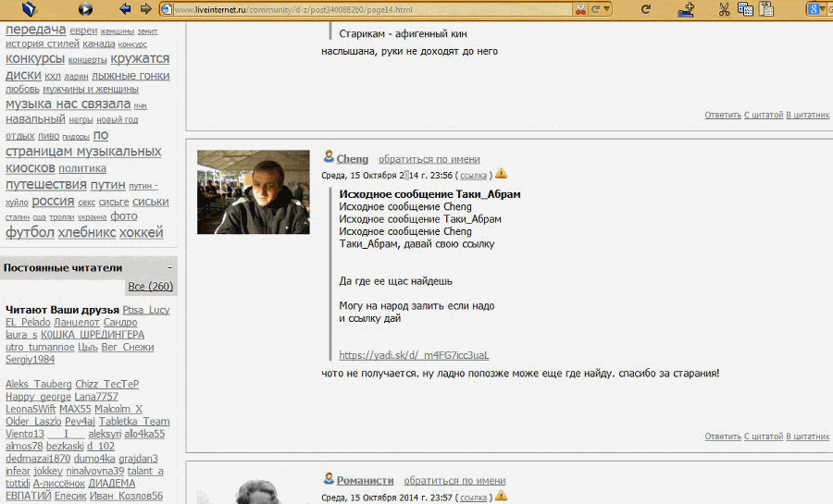The height and width of the screenshot is (504, 833).
Task: Open Романисти's profile link
Action: [365, 480]
